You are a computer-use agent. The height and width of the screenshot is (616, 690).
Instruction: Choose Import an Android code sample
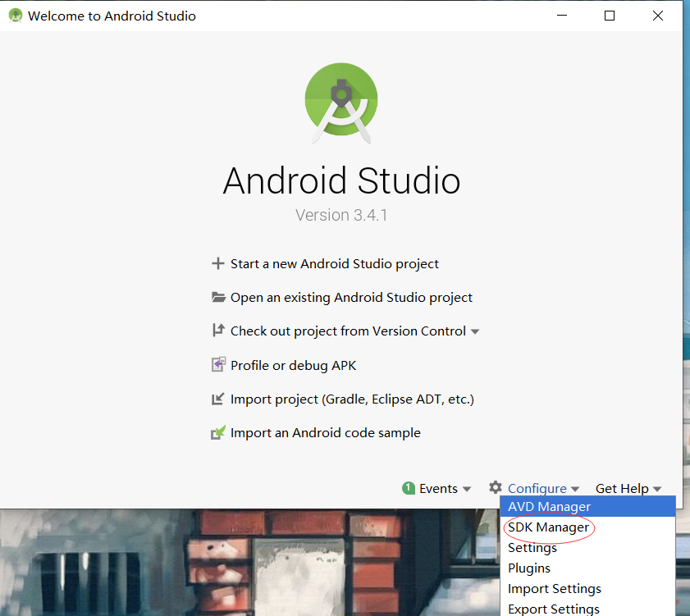[325, 432]
